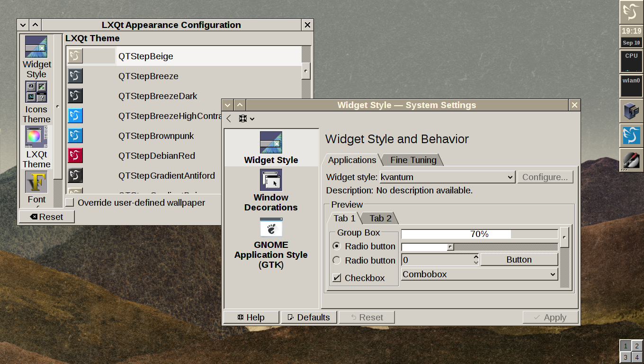Select the second preview Radio button
The image size is (644, 364).
tap(337, 260)
